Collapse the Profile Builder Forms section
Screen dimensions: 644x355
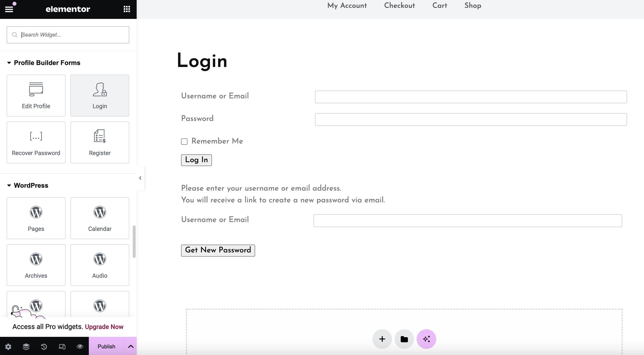[44, 63]
